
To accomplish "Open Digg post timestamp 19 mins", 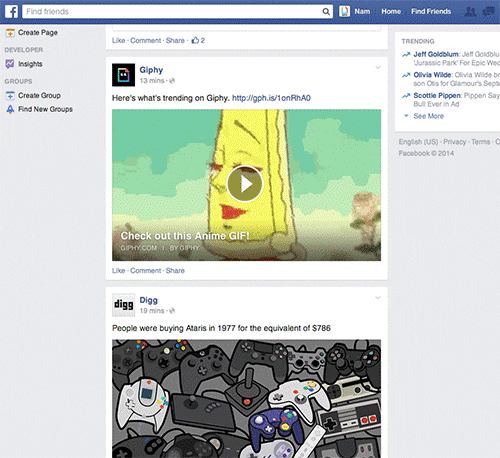I will click(x=152, y=311).
